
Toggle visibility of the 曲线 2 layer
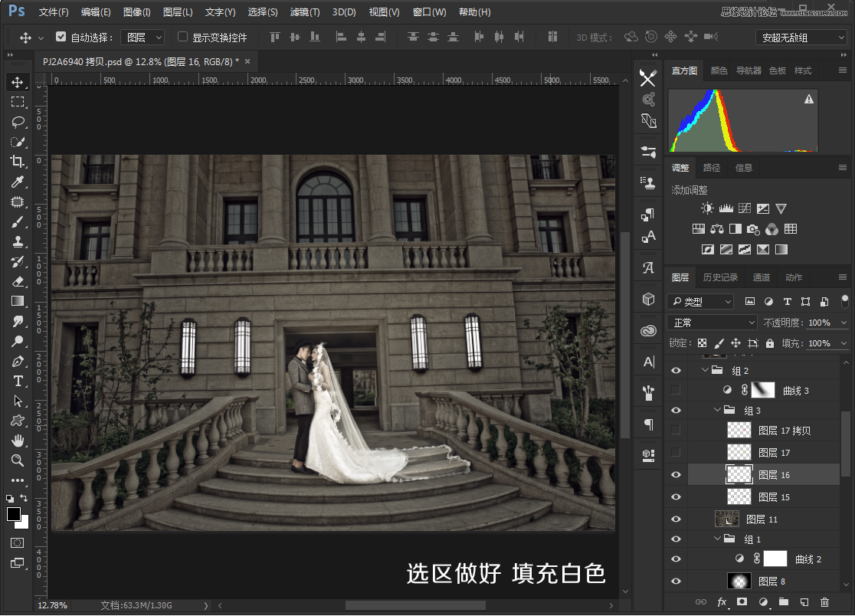click(676, 559)
